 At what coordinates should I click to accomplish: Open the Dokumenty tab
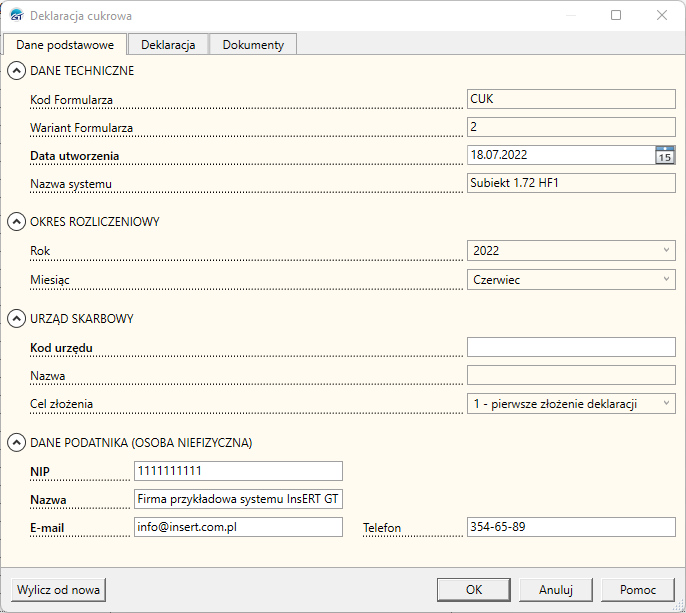(253, 45)
